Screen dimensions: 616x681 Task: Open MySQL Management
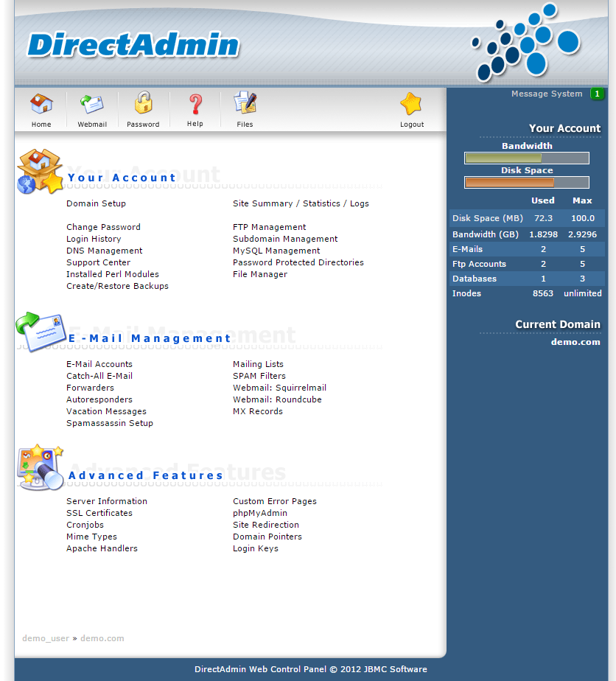click(x=276, y=251)
